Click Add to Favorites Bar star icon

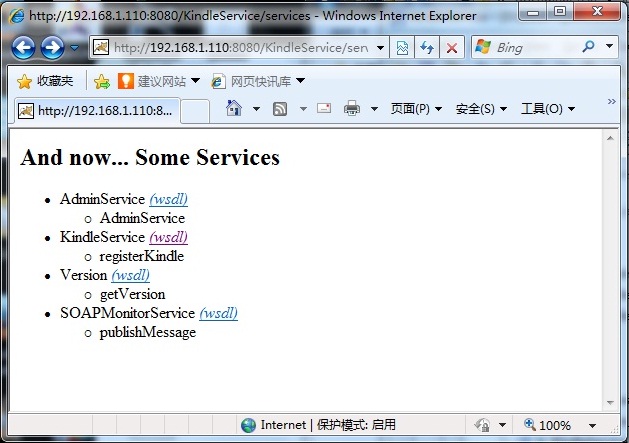point(101,81)
